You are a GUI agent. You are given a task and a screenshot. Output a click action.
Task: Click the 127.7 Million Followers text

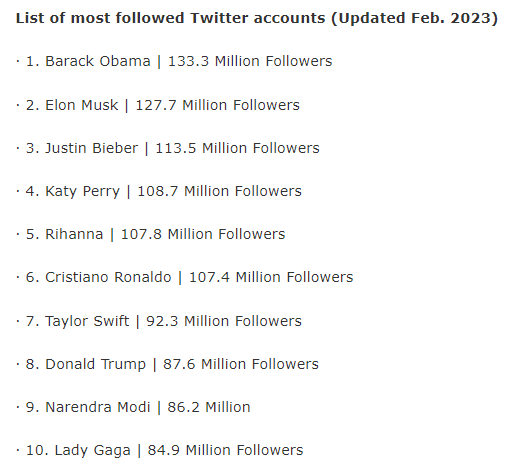click(218, 105)
